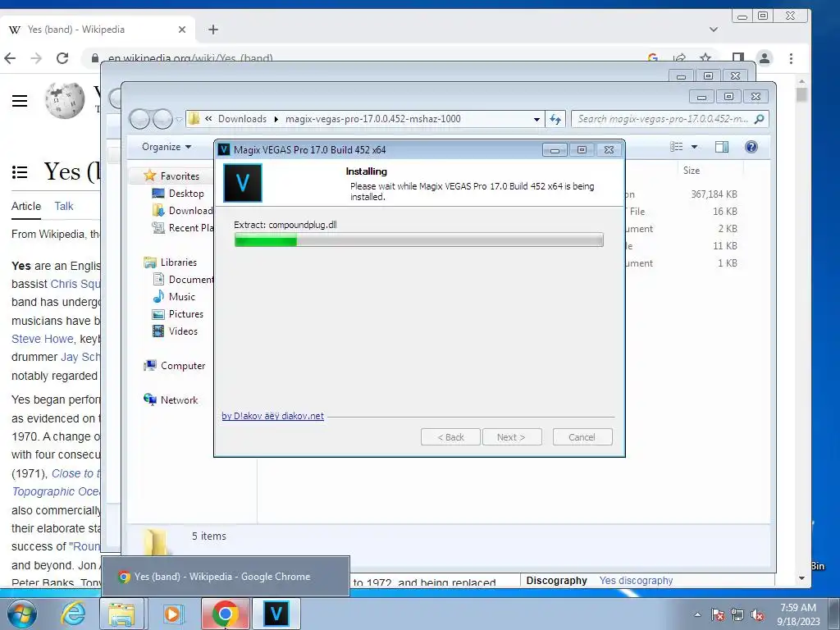This screenshot has height=630, width=840.
Task: Click path arrow after Downloads breadcrumb
Action: click(276, 119)
